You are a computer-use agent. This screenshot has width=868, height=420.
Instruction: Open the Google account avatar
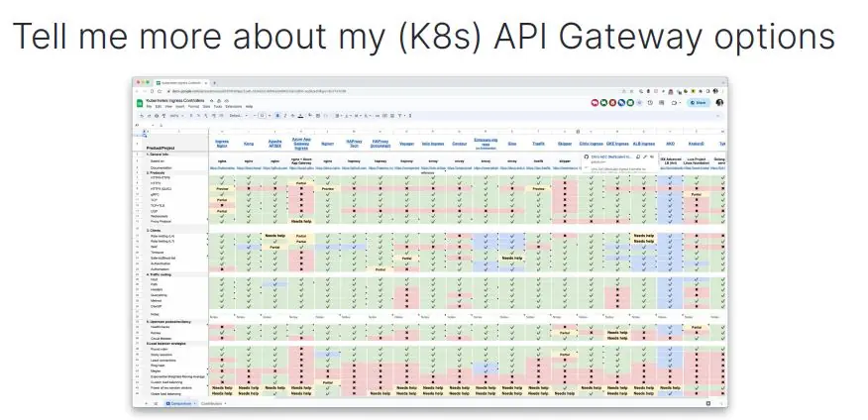719,102
